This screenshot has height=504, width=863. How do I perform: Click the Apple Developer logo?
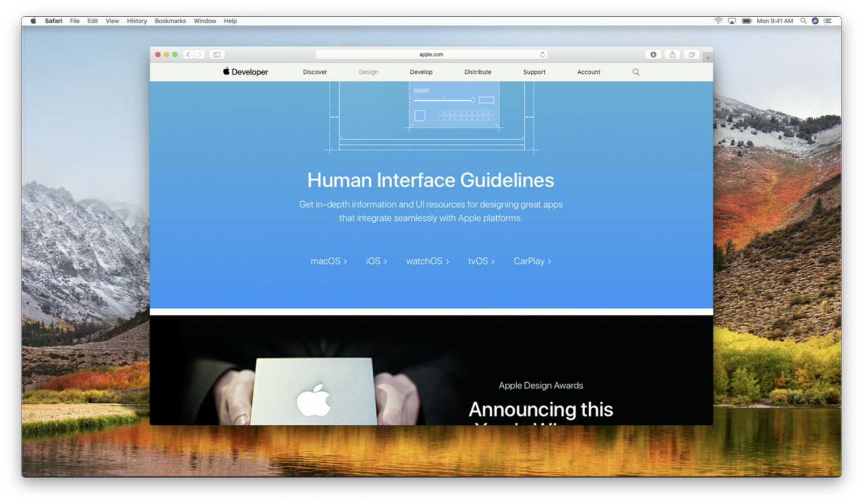point(245,72)
